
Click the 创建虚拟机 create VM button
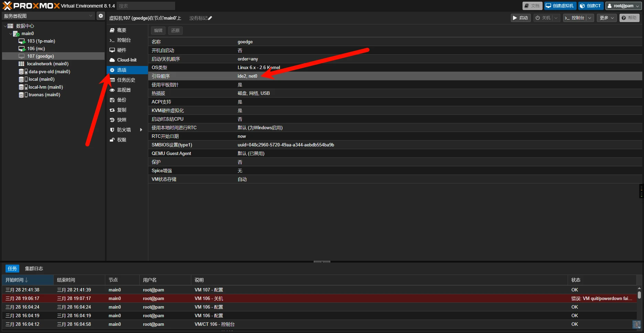pos(560,6)
